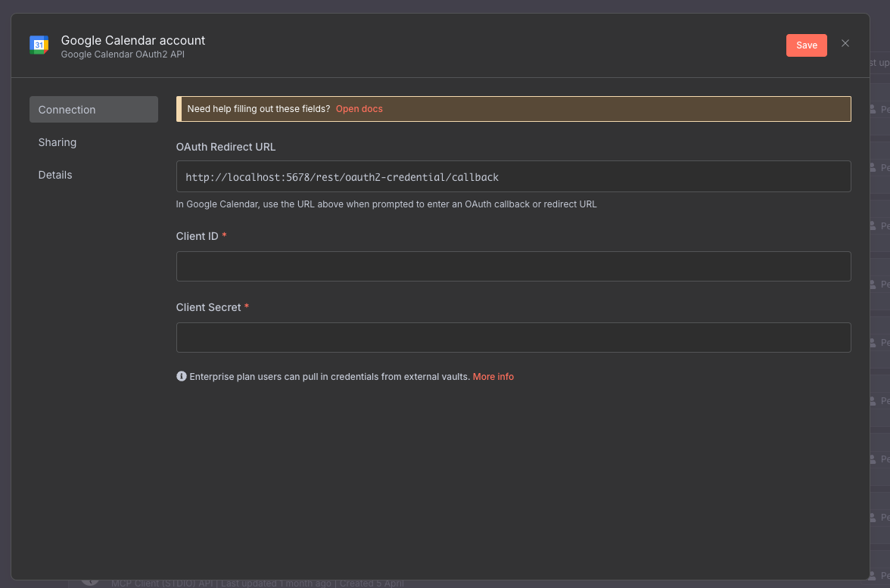Click the info icon beside Enterprise plan note
This screenshot has height=588, width=890.
[182, 376]
